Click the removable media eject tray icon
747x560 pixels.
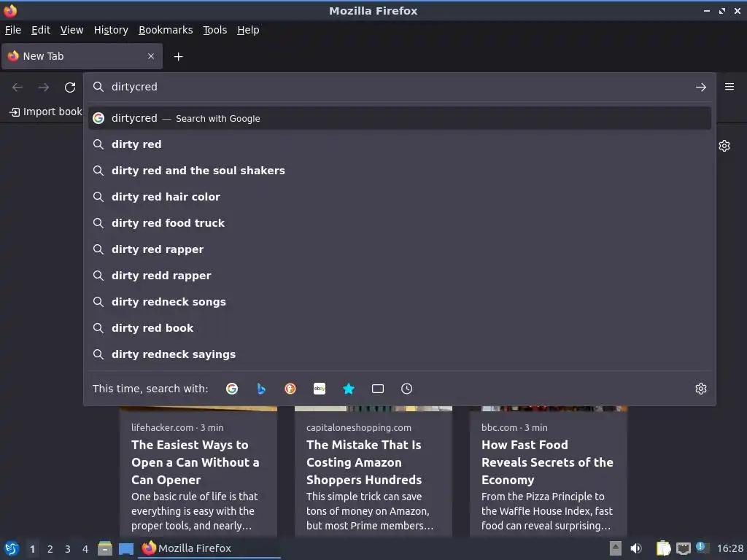pos(616,548)
